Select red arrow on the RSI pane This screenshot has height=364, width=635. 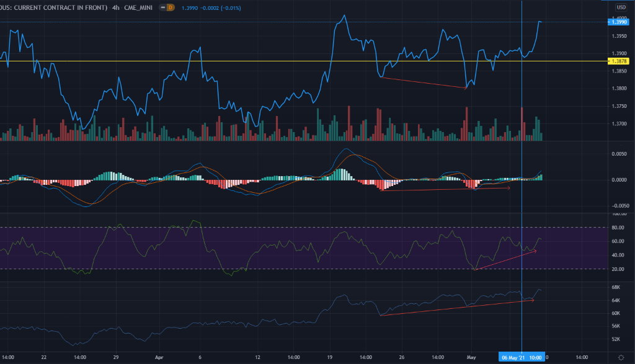coord(505,259)
